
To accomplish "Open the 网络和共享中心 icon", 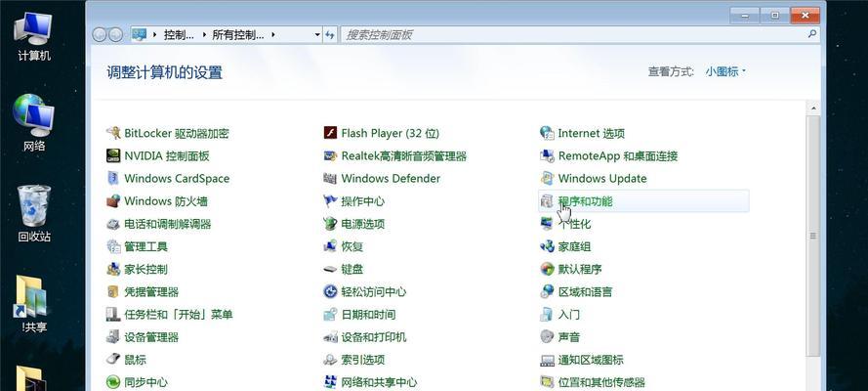I will (330, 382).
